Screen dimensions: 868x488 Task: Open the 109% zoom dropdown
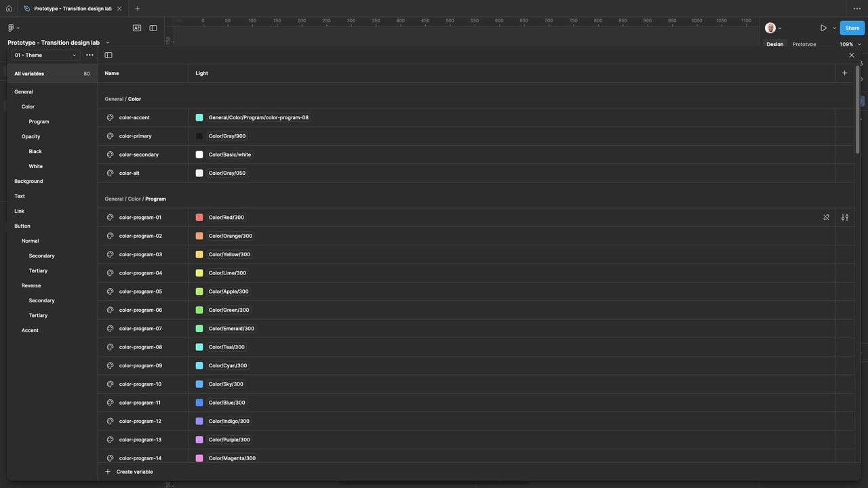coord(850,45)
